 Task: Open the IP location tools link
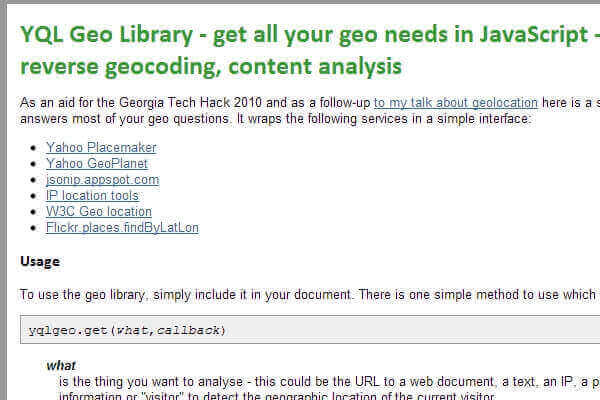point(92,195)
